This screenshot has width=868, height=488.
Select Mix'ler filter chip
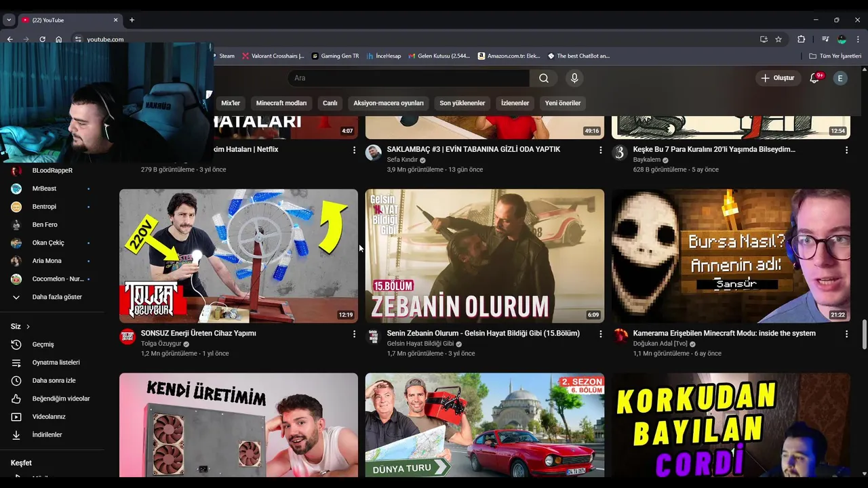[231, 103]
